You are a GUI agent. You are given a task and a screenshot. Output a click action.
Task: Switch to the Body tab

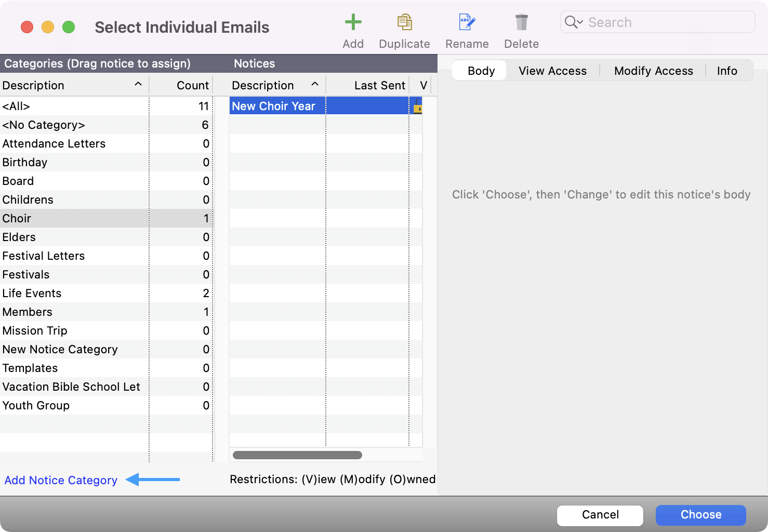coord(480,71)
